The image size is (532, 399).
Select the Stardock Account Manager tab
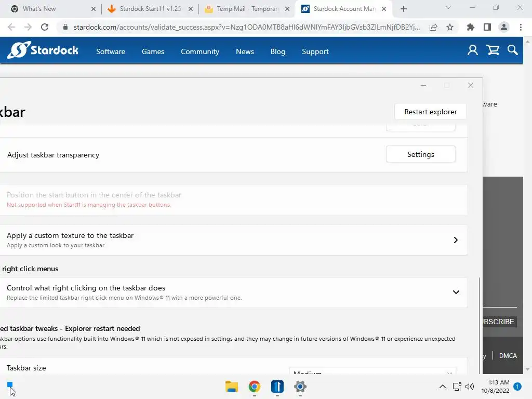click(343, 9)
